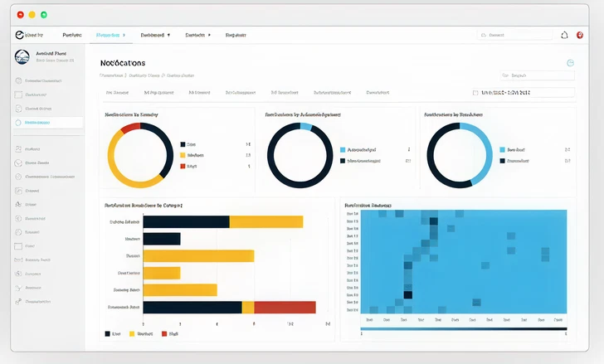Click the notification bell icon
604x364 pixels.
click(x=564, y=35)
